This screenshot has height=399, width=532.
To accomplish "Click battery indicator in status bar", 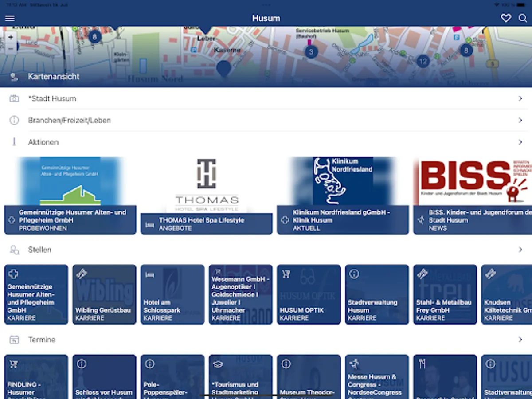I will click(x=521, y=4).
